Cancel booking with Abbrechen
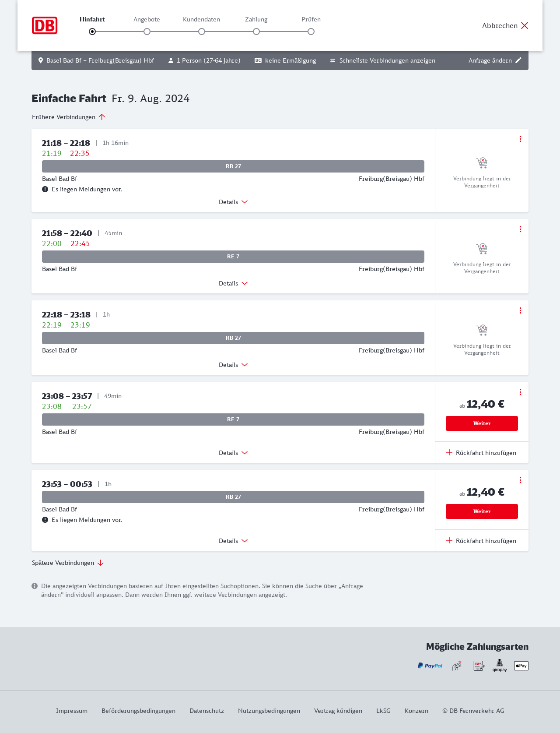 pos(505,25)
